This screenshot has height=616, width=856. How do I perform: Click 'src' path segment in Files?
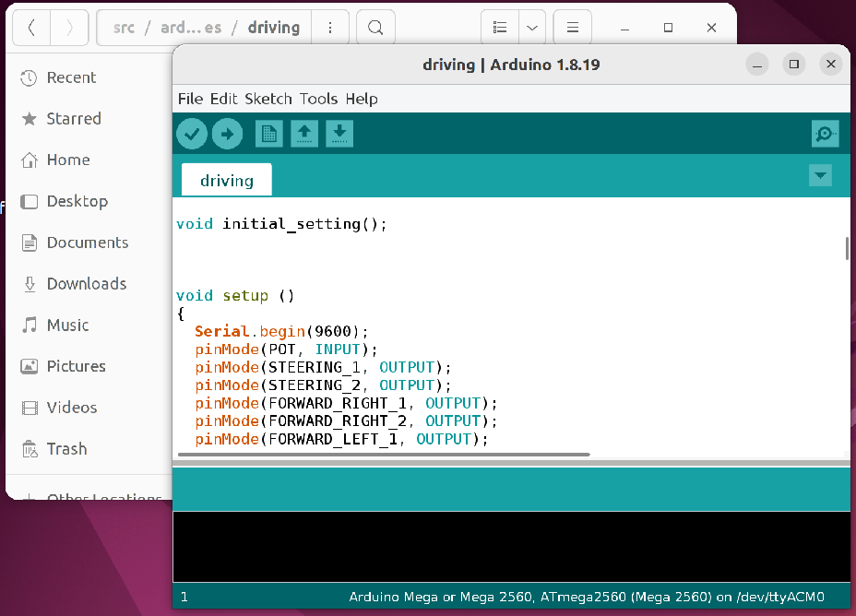124,28
